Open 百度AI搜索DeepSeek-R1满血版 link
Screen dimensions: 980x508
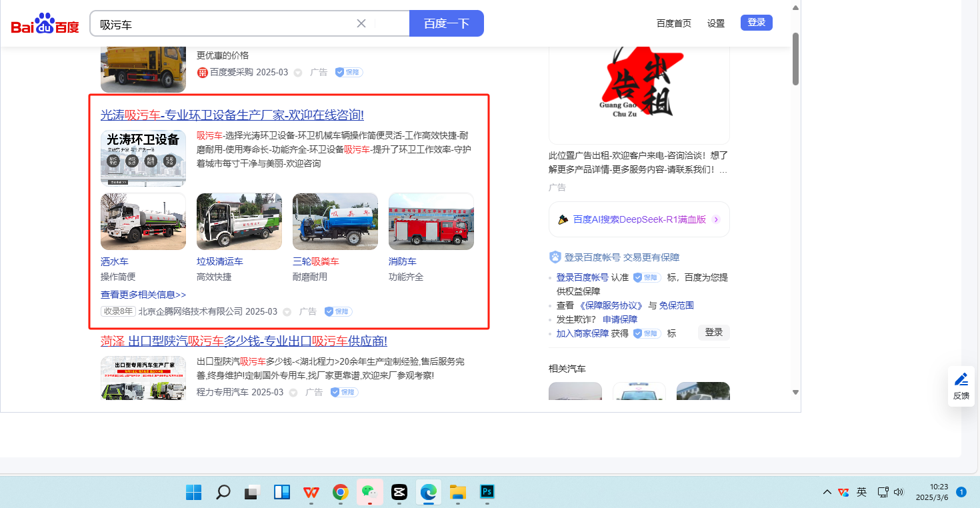639,219
